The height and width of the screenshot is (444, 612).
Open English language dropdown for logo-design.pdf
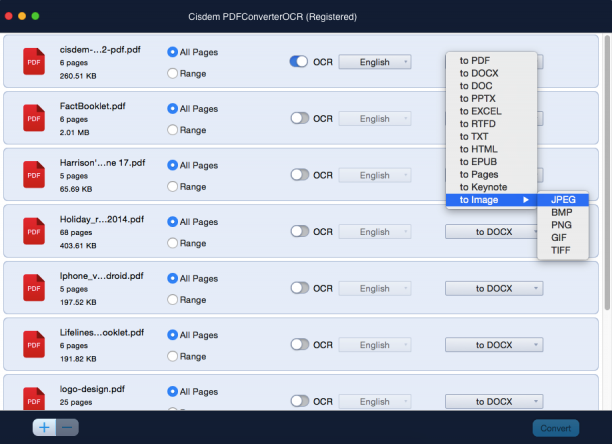pyautogui.click(x=375, y=401)
